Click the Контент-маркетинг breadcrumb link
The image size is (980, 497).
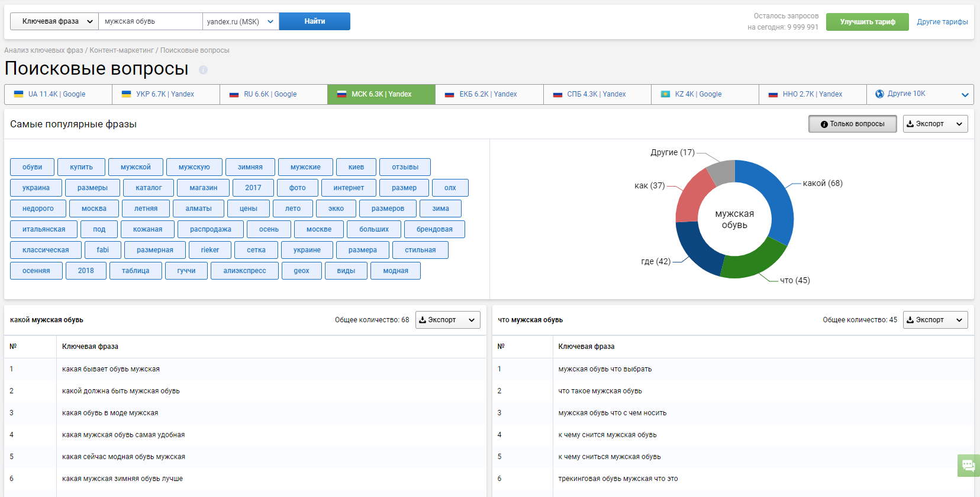(121, 50)
